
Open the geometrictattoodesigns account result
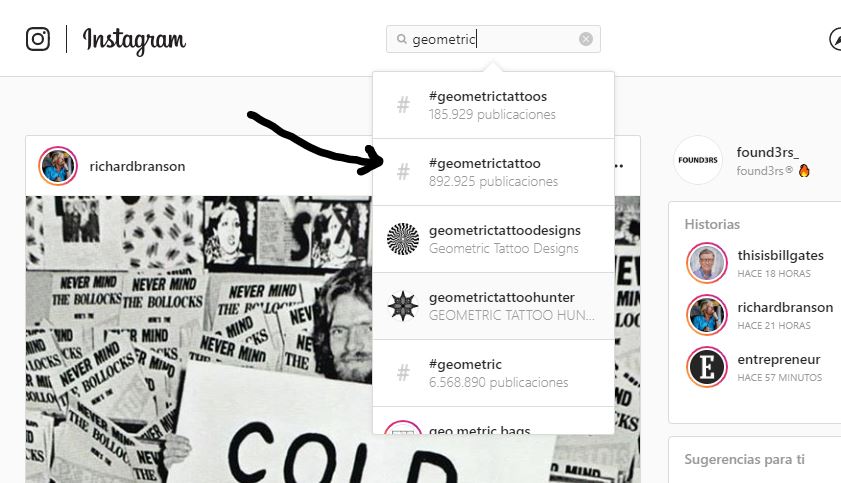click(493, 239)
